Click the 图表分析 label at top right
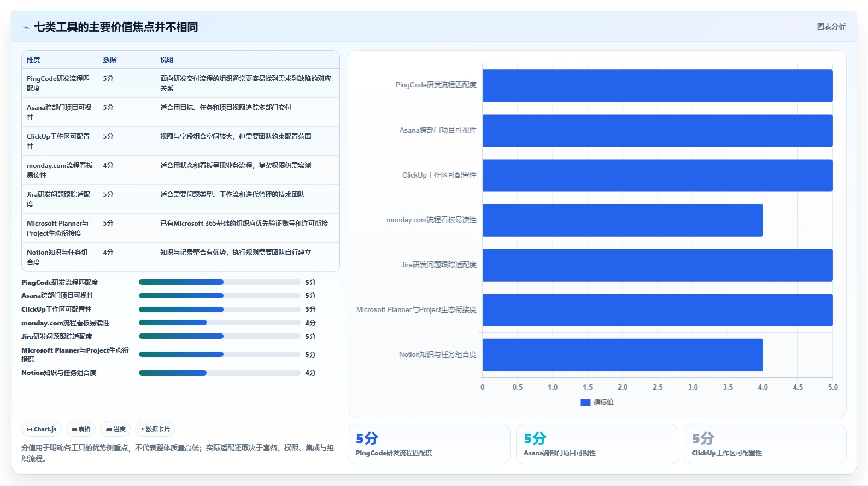Image resolution: width=868 pixels, height=486 pixels. pyautogui.click(x=831, y=26)
